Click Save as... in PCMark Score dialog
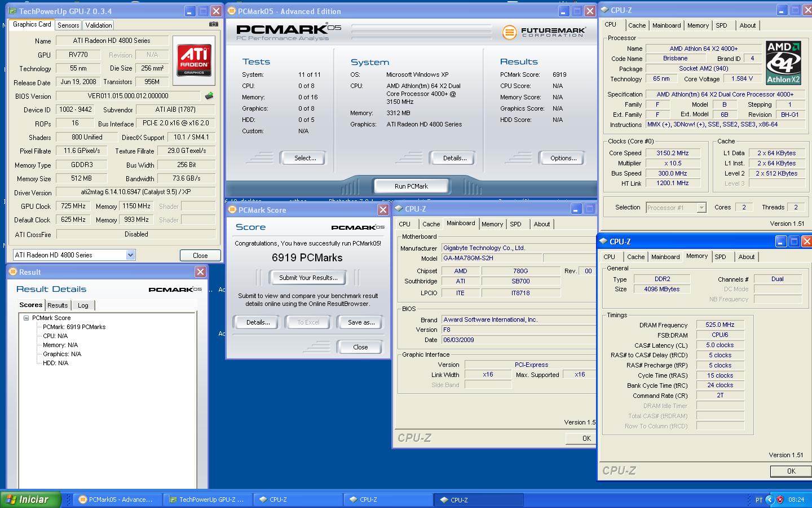Viewport: 812px width, 508px height. click(x=361, y=322)
